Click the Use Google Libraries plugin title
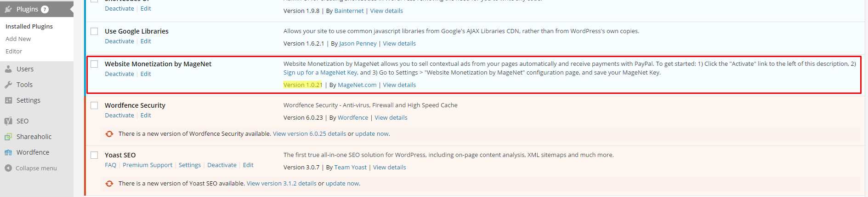The height and width of the screenshot is (197, 868). 136,31
